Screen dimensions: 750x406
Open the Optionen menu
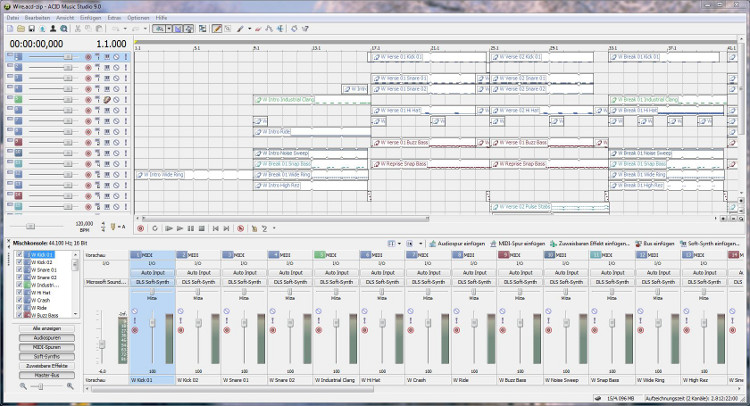coord(138,18)
